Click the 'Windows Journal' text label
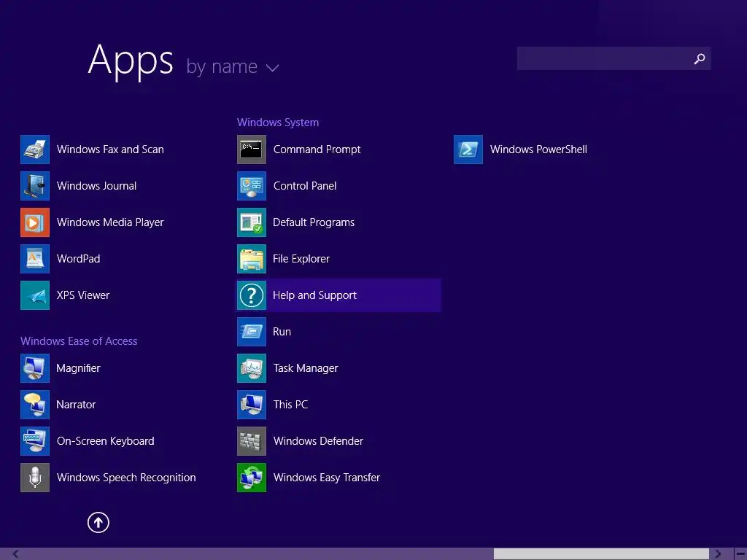 [97, 186]
